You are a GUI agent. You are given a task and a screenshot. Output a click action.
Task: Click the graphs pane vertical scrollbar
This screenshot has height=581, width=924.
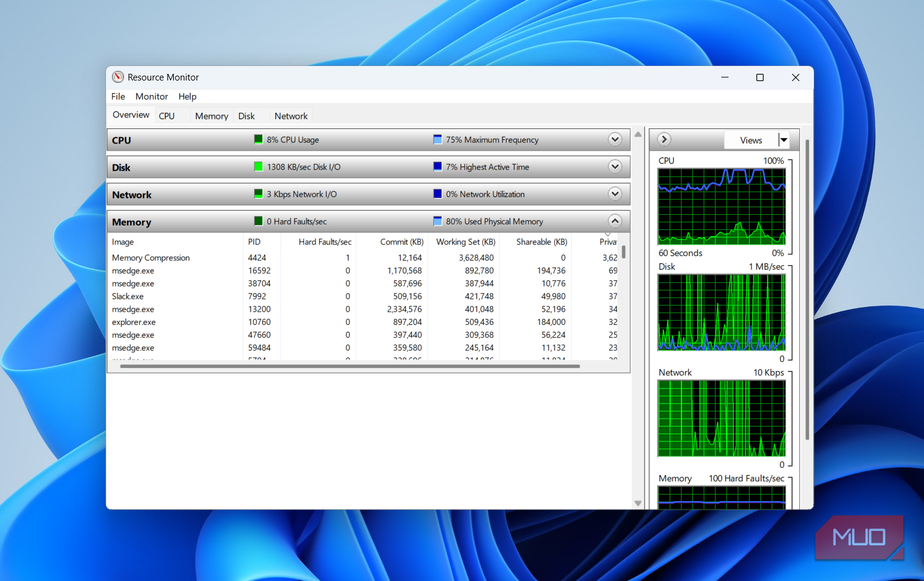(807, 289)
